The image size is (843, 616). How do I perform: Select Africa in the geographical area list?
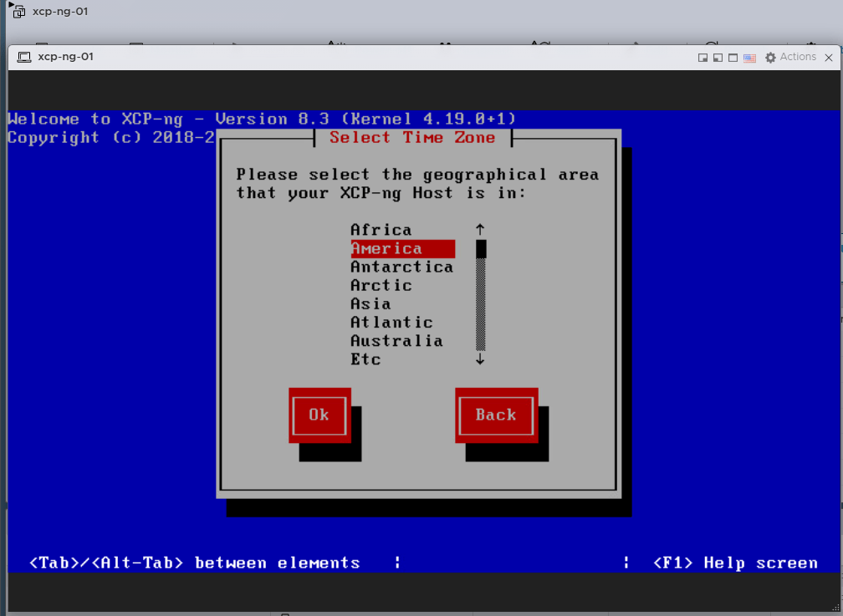click(381, 230)
